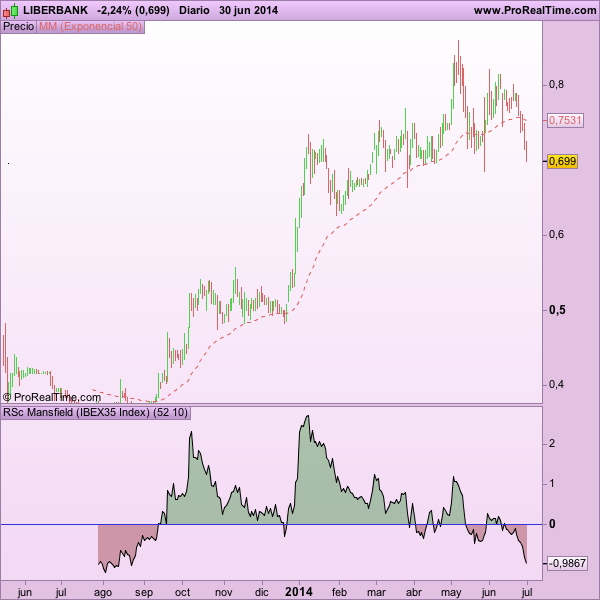The image size is (600, 600).
Task: Open the RSc Mansfield (IBEX35 Index) indicator label
Action: coord(95,412)
